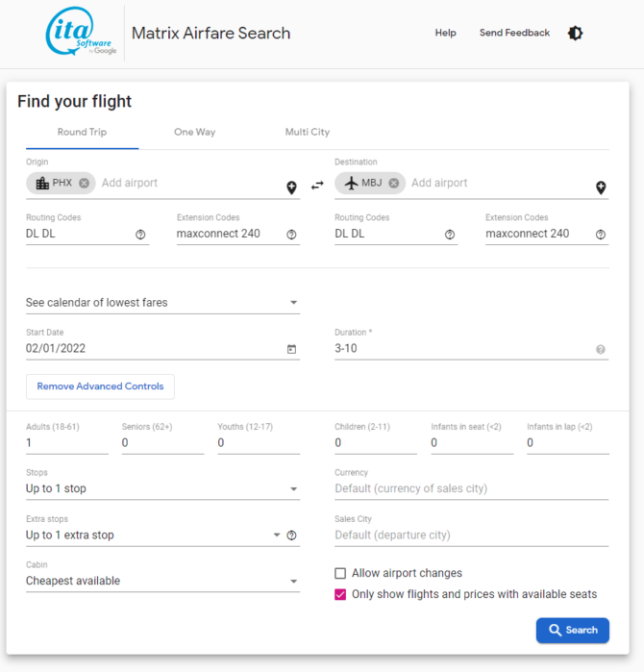Click Send Feedback link
The image size is (644, 672).
[x=514, y=33]
